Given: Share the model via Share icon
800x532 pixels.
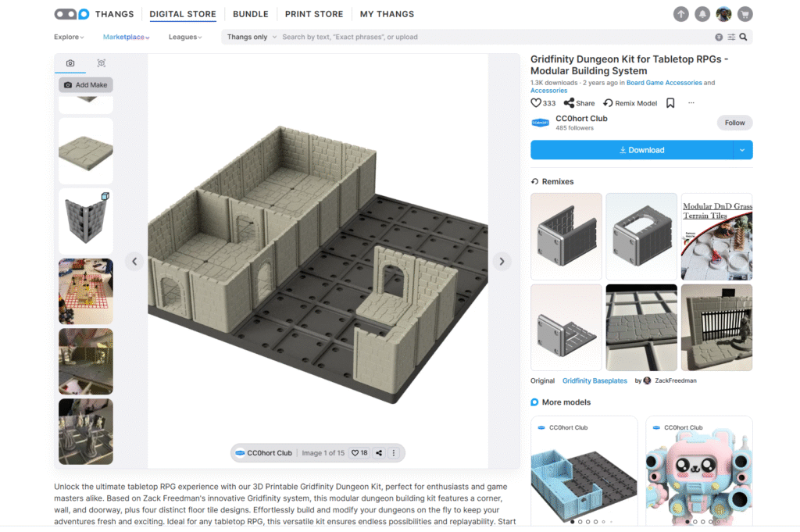Looking at the screenshot, I should [579, 103].
